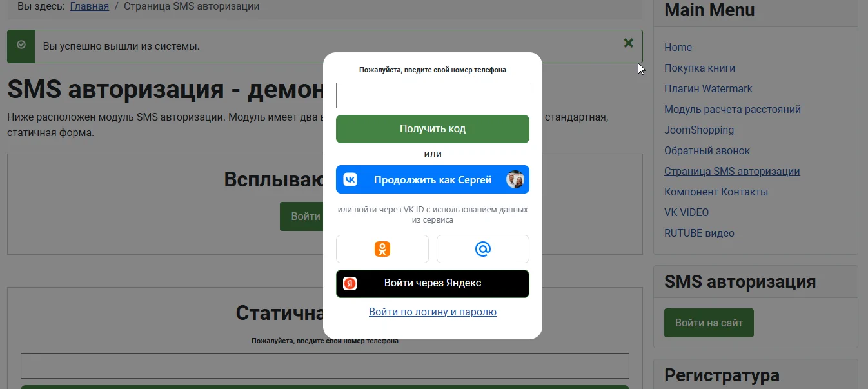The image size is (868, 389).
Task: Click the VK logo icon in the blue button
Action: pos(350,179)
